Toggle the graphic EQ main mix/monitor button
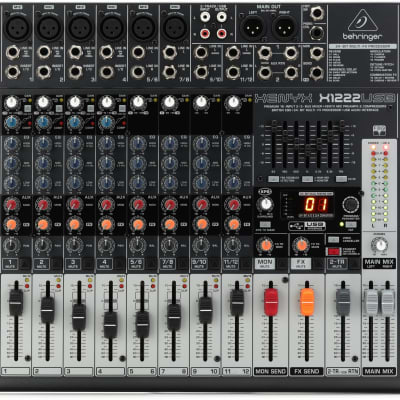The image size is (400, 400). [307, 179]
